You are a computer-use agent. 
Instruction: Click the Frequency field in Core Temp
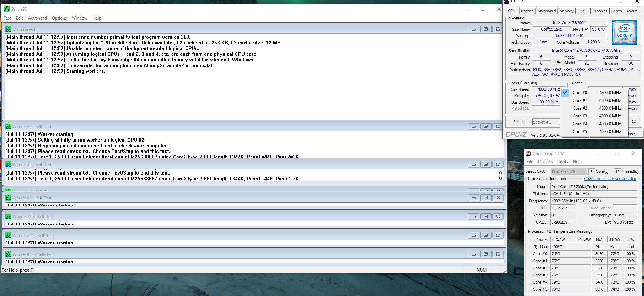tap(594, 201)
